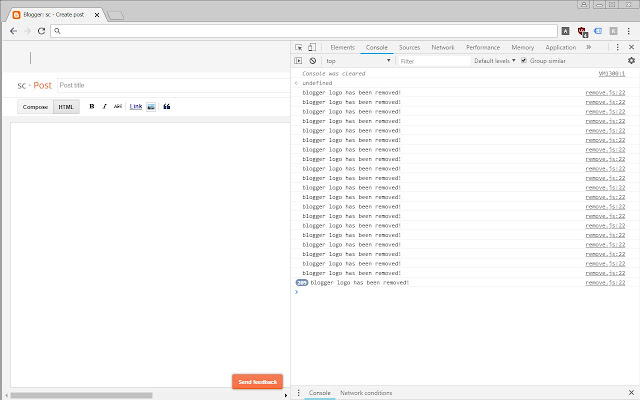Open the Chrome three-dot menu
Screen dimensions: 640x400
pos(629,31)
